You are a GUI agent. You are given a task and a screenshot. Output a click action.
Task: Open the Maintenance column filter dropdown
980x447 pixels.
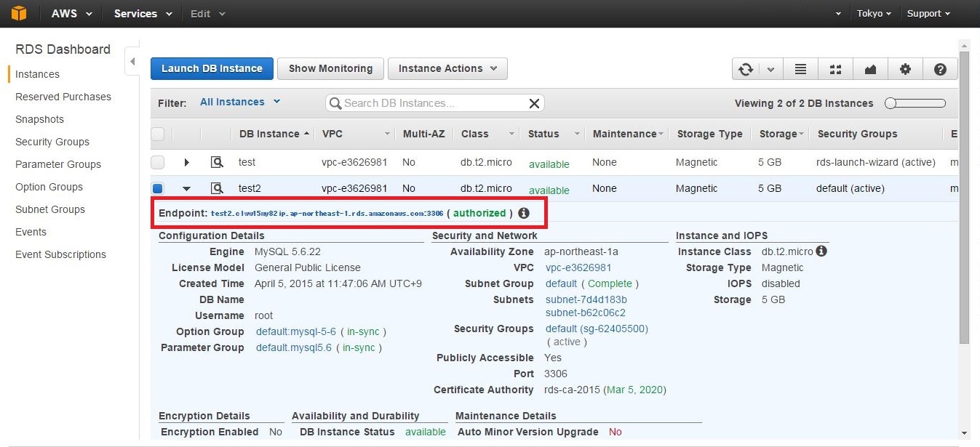[x=661, y=134]
